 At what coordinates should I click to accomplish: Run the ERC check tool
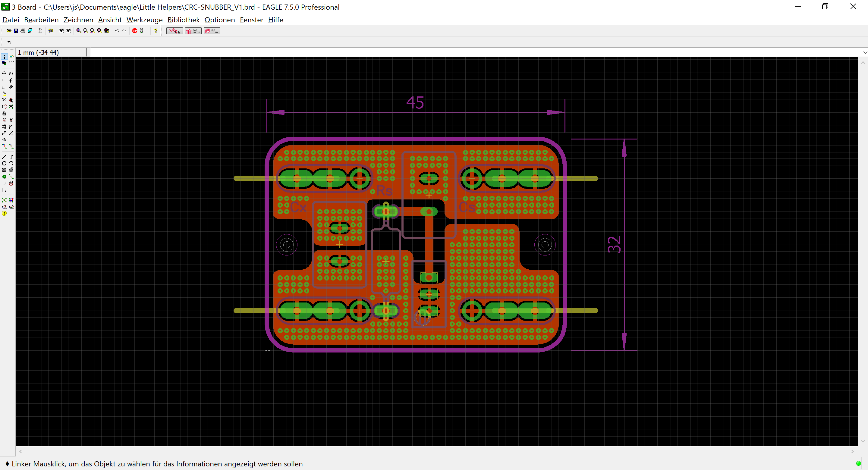click(4, 207)
